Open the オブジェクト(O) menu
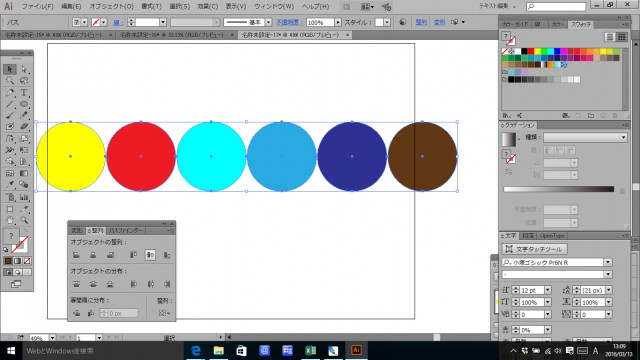 111,7
